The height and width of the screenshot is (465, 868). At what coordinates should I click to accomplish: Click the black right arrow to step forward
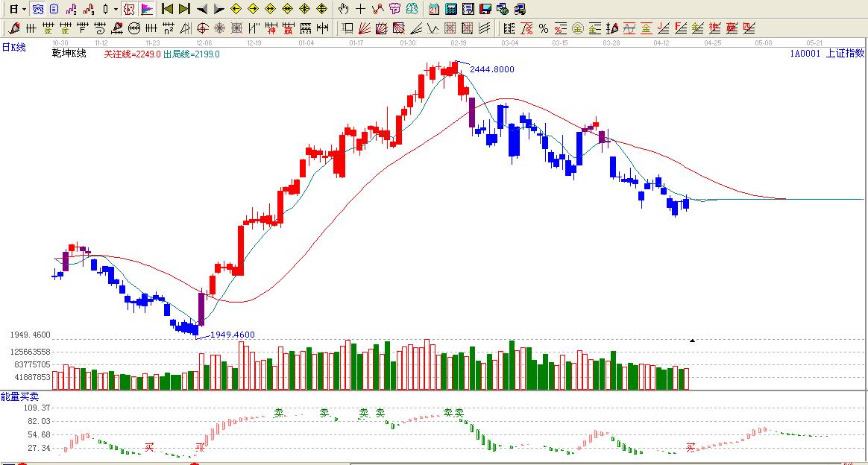pyautogui.click(x=218, y=9)
